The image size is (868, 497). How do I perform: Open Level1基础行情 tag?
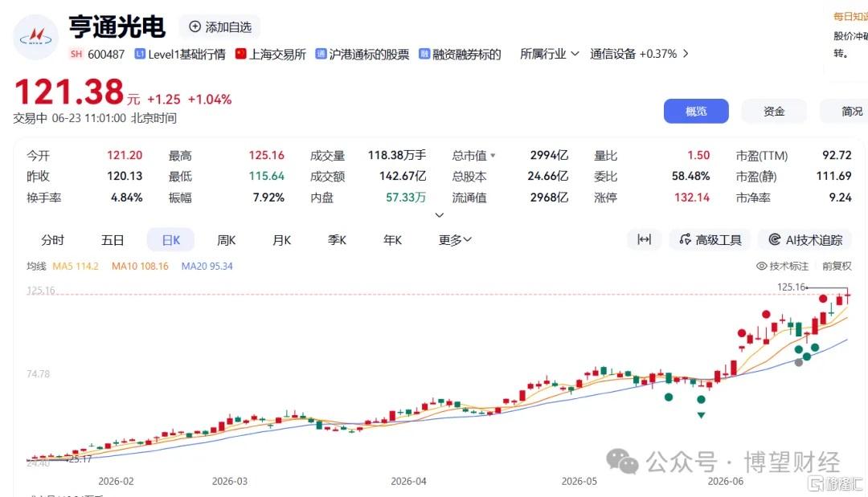point(181,54)
